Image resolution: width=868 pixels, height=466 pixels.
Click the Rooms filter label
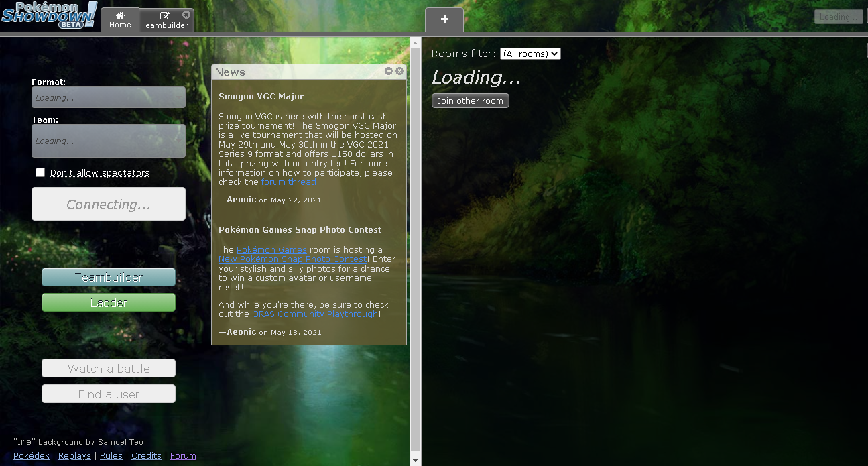[464, 54]
